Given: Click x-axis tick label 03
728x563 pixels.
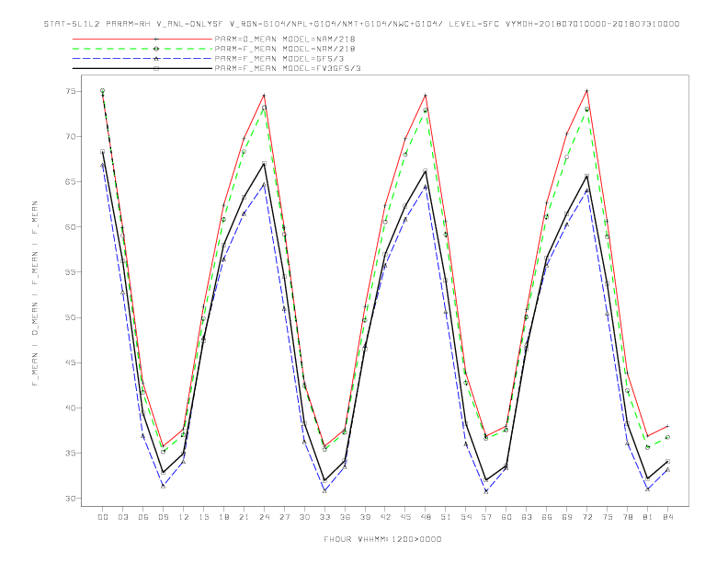Looking at the screenshot, I should coord(122,517).
